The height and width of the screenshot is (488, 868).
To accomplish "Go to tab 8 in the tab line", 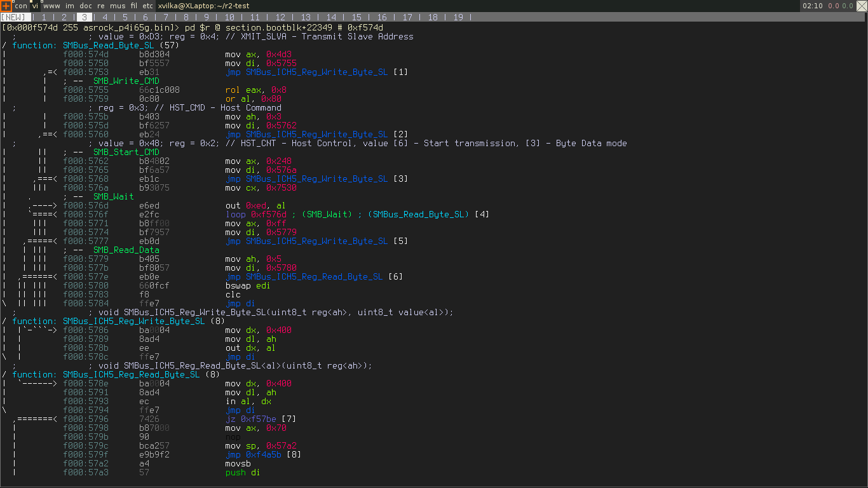I will (x=186, y=17).
